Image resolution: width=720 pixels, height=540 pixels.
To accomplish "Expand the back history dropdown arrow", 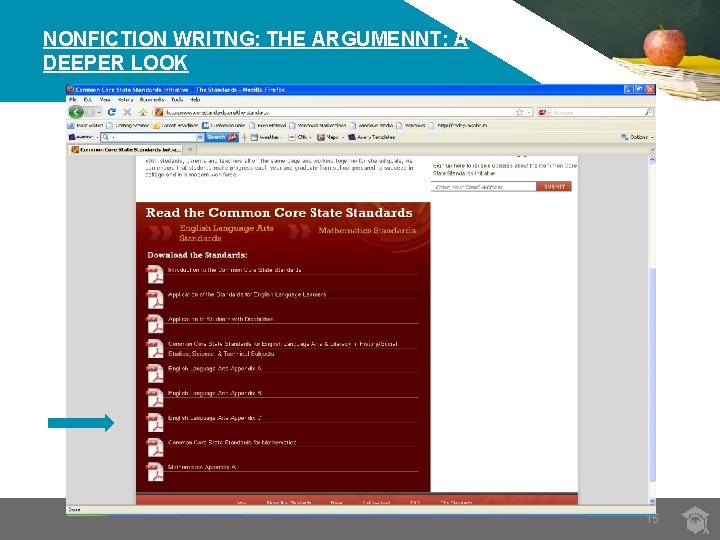I will point(99,112).
